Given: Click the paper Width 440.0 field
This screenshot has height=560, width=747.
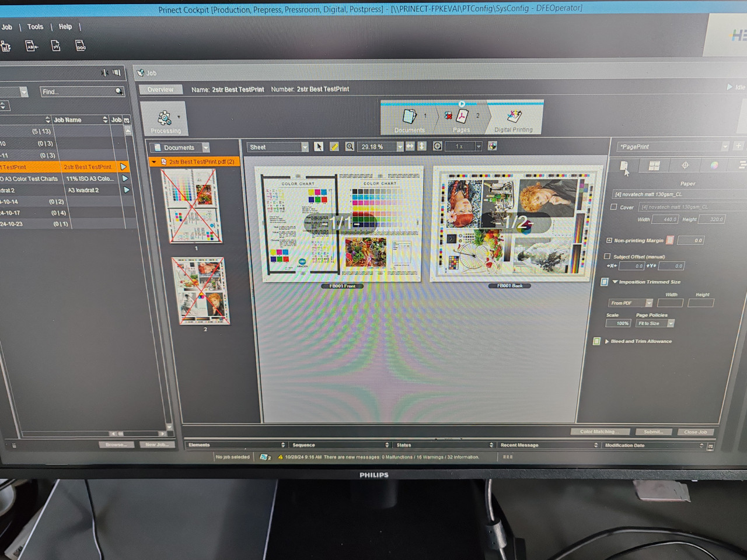Looking at the screenshot, I should click(665, 219).
